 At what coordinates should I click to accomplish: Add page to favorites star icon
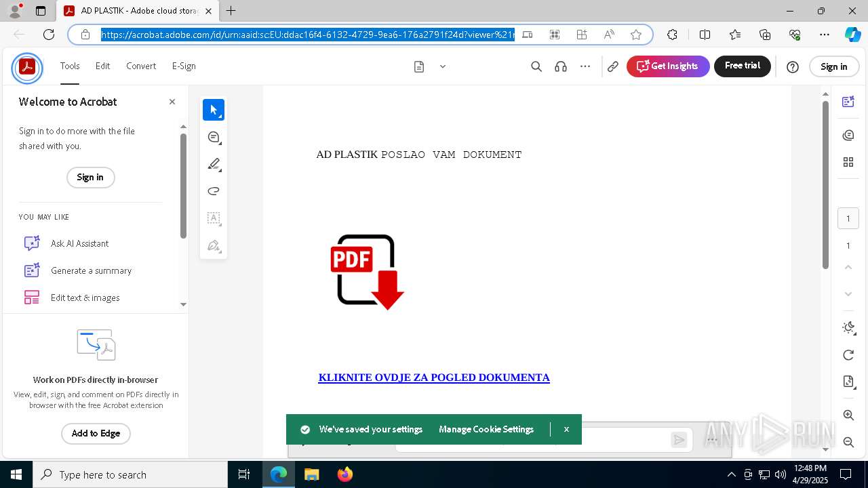[636, 35]
